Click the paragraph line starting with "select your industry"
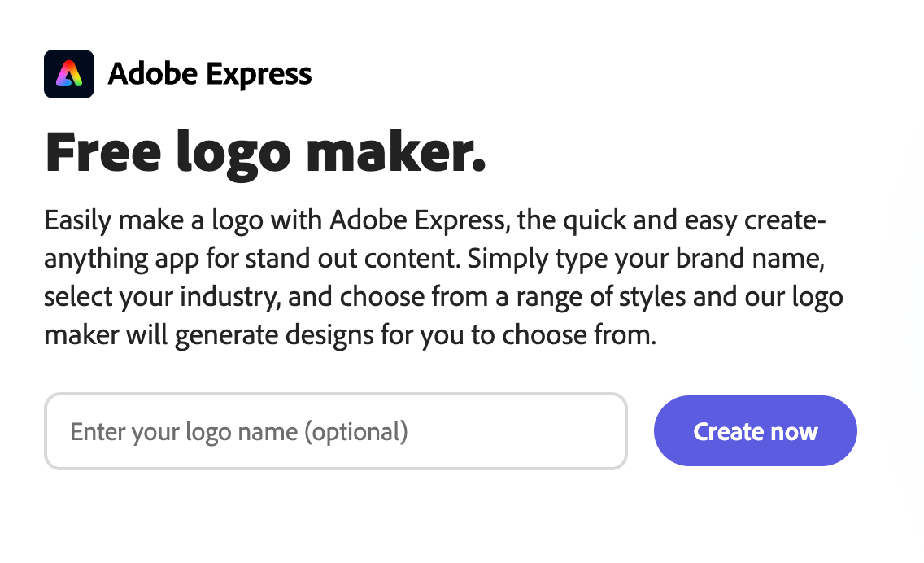924x563 pixels. click(x=443, y=297)
